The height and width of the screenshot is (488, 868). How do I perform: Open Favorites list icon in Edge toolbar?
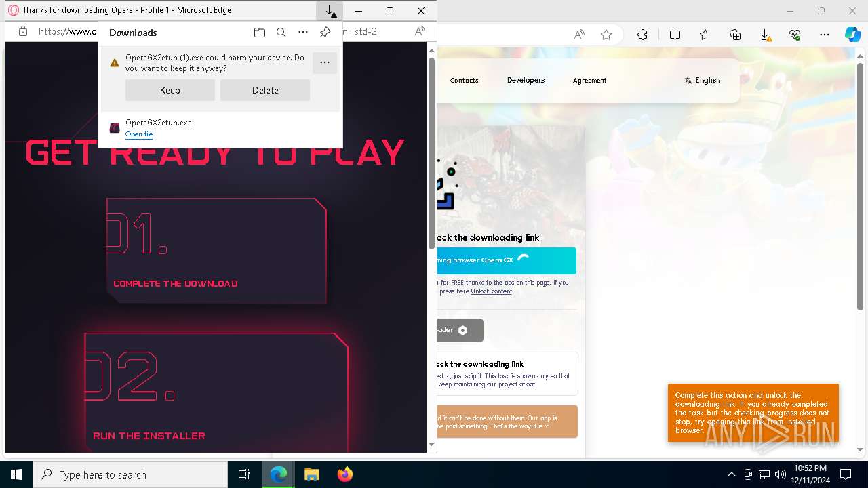click(705, 35)
